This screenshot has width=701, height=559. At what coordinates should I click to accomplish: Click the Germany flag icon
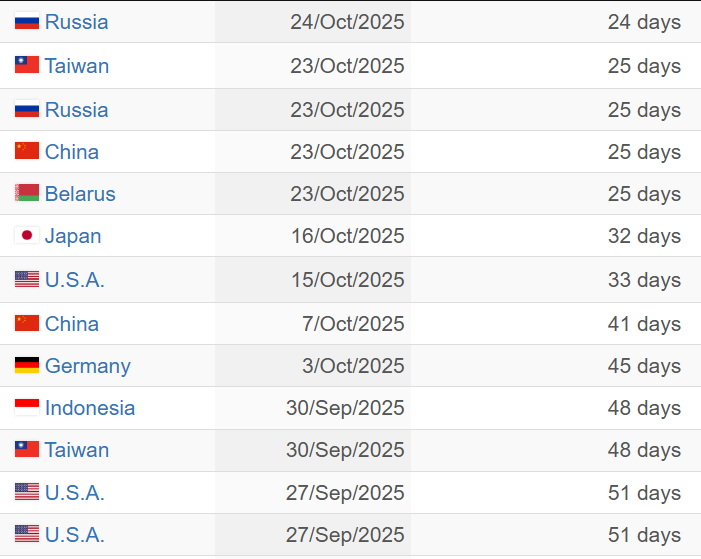click(x=27, y=366)
